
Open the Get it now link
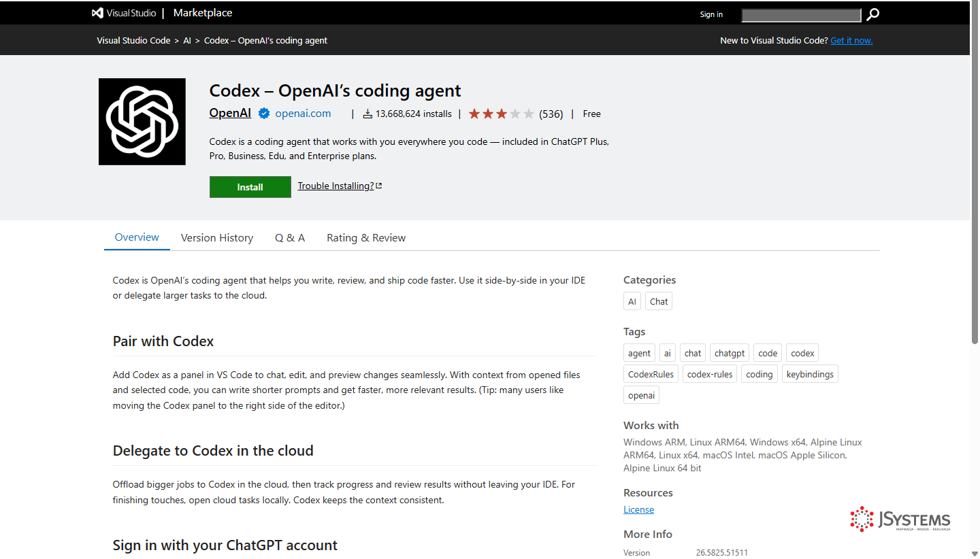pyautogui.click(x=851, y=40)
